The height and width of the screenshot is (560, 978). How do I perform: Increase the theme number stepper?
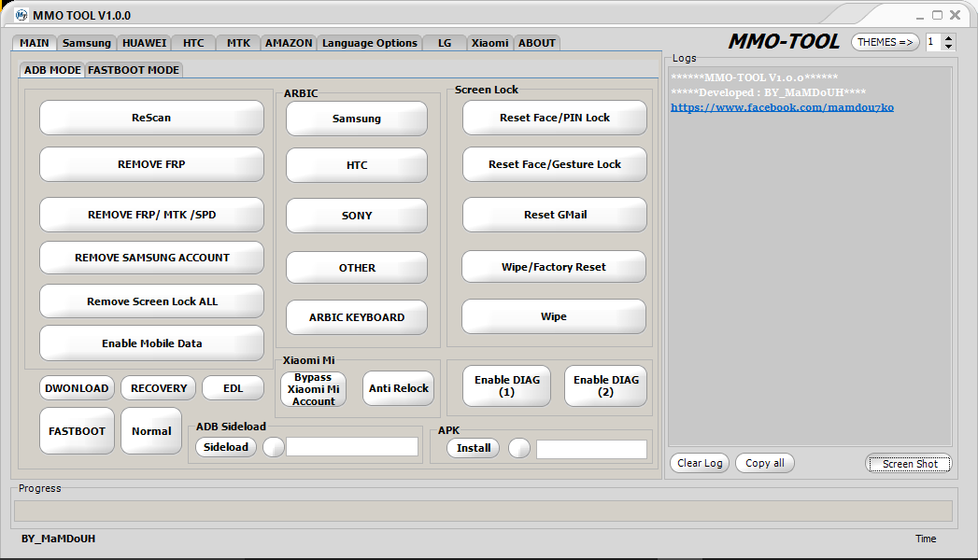[x=949, y=38]
